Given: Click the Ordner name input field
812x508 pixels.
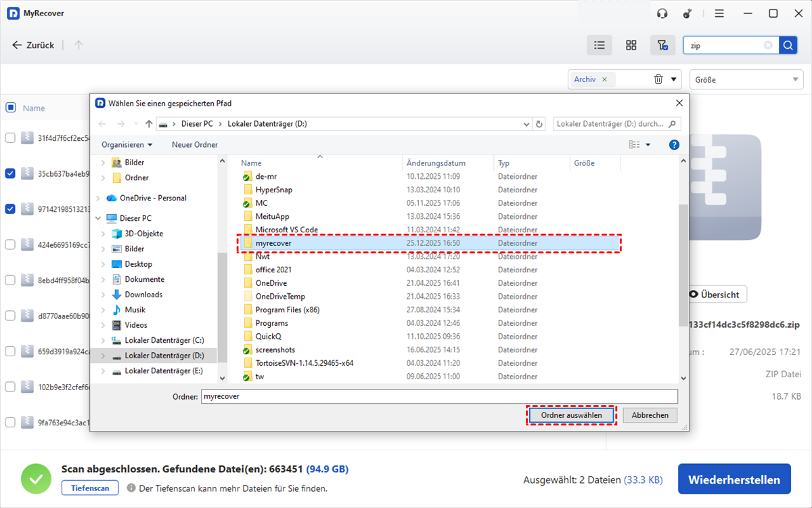Looking at the screenshot, I should tap(438, 396).
